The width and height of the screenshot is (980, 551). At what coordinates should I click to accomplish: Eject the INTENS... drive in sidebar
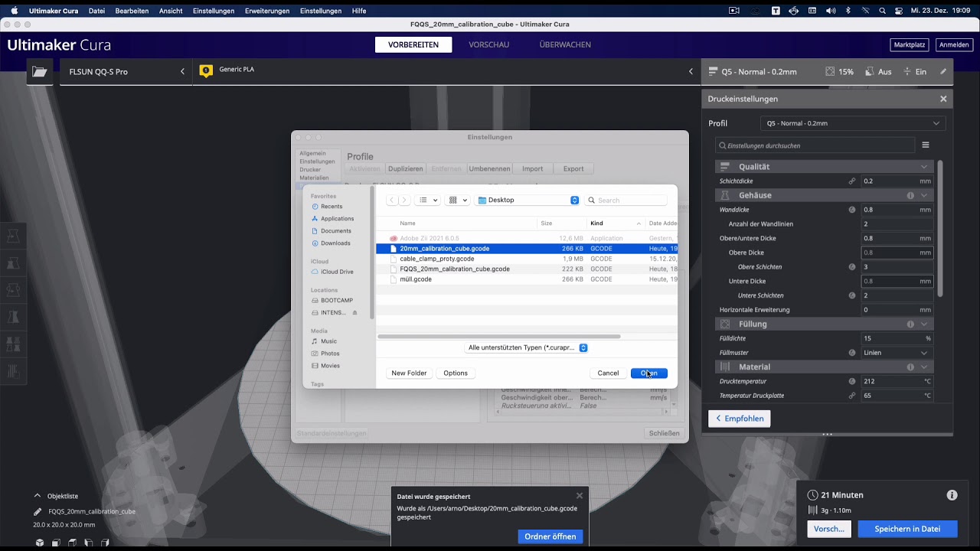click(x=354, y=312)
